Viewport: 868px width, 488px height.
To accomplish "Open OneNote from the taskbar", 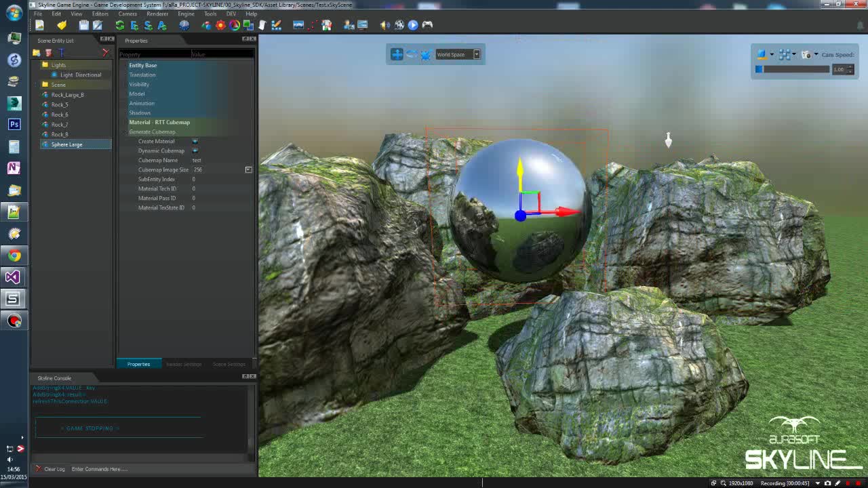I will (x=14, y=167).
